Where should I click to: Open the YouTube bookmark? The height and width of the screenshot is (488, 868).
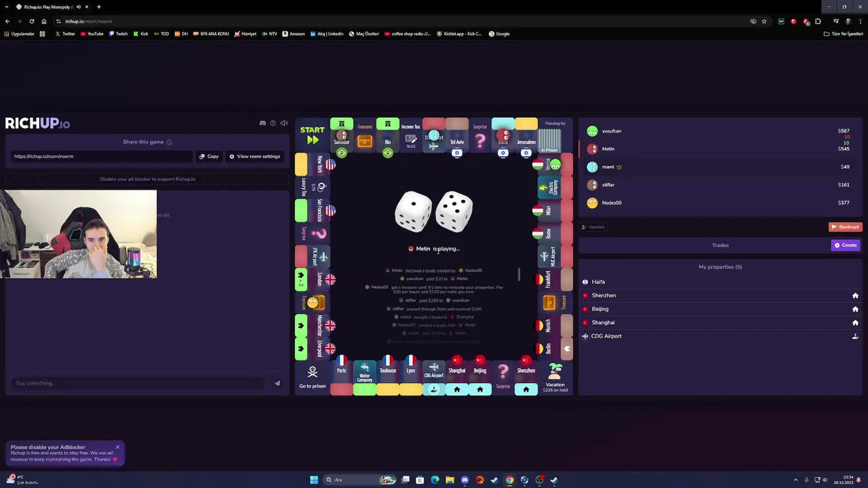92,34
